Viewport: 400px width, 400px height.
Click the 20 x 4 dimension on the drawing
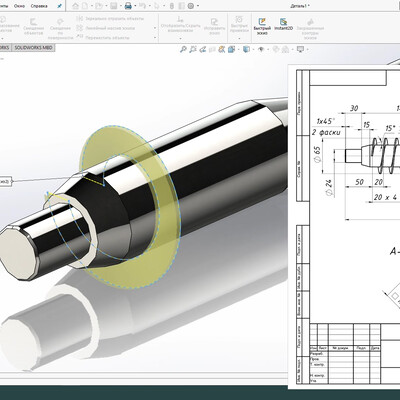pos(385,197)
